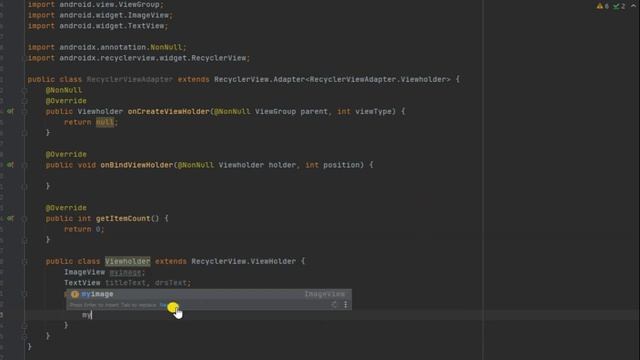The height and width of the screenshot is (360, 640).
Task: Click import android.widget.ImageView line
Action: (100, 15)
